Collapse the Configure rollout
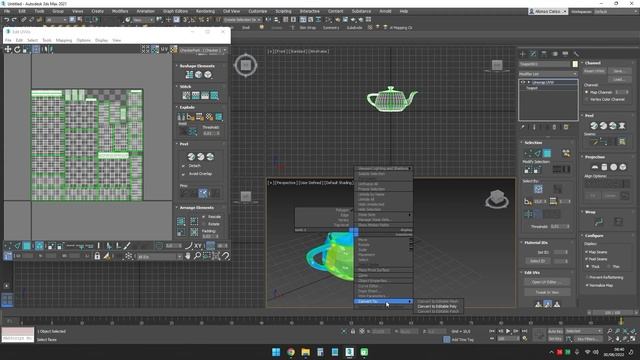Screen dimensions: 640x360 tap(593, 236)
